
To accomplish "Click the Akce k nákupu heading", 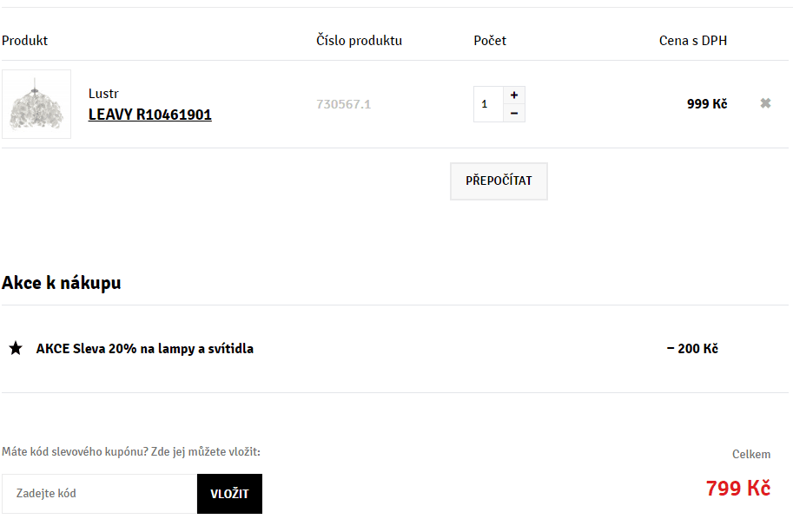I will click(62, 283).
